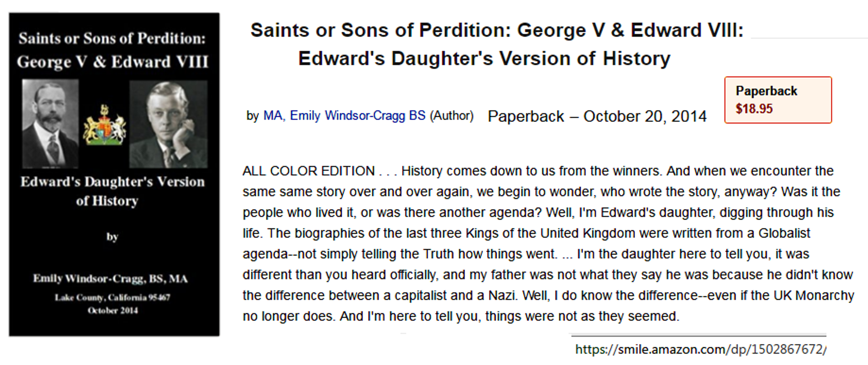Open Emily Windsor-Cragg BS author link
868x365 pixels.
(x=358, y=116)
